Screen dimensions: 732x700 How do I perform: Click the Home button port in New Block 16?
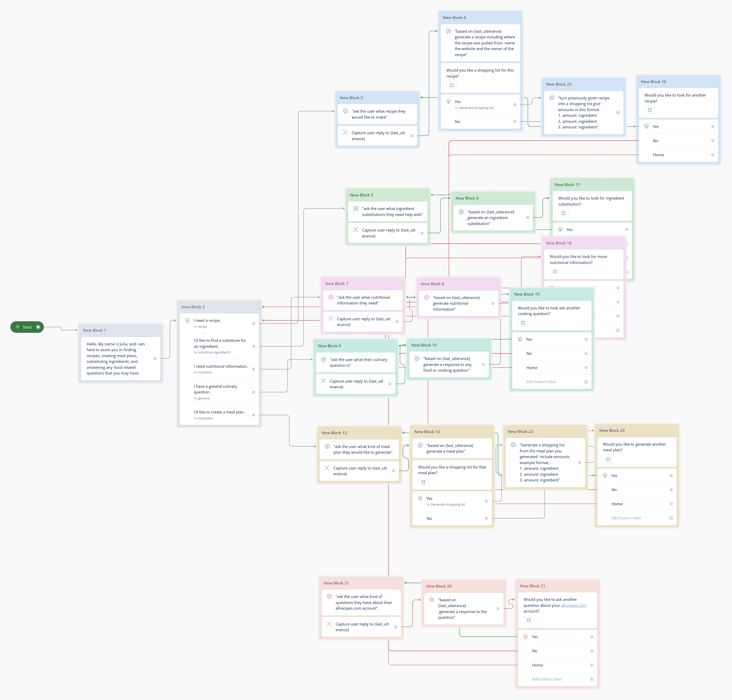click(x=713, y=155)
